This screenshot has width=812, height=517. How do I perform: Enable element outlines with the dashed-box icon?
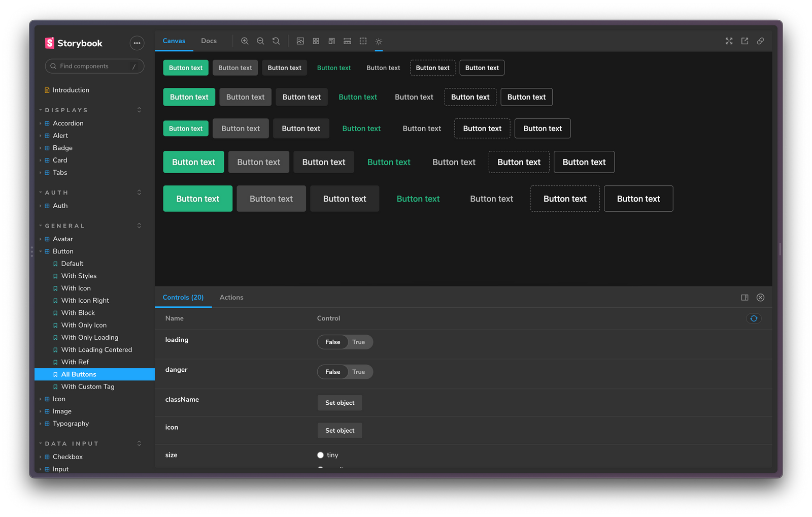363,41
